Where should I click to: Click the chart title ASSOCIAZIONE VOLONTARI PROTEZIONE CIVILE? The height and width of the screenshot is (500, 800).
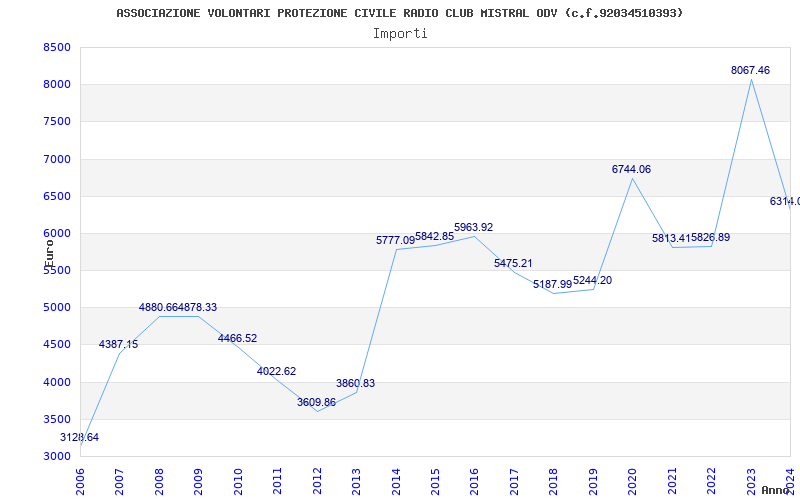point(399,13)
